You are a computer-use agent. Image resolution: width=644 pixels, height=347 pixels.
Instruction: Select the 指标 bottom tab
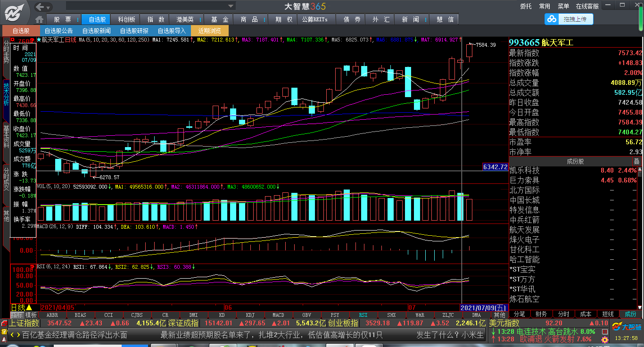point(17,315)
